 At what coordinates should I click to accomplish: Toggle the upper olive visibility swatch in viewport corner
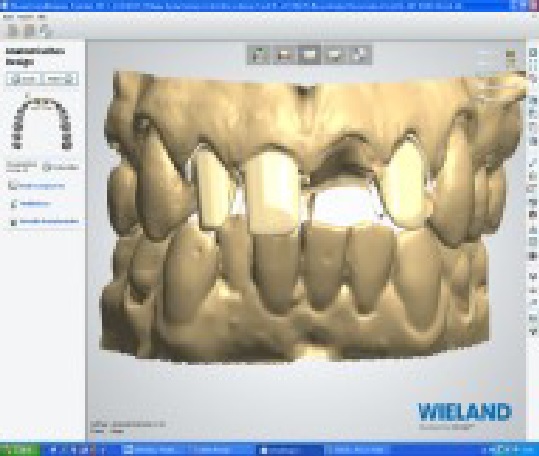pyautogui.click(x=510, y=54)
